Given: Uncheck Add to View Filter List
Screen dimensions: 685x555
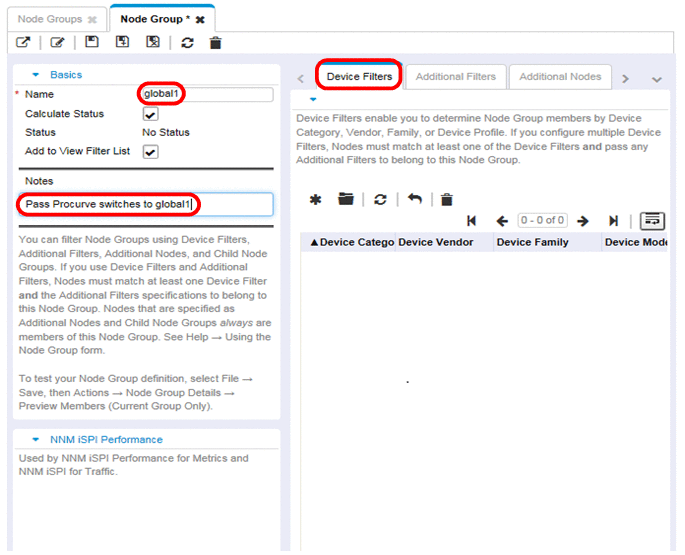Looking at the screenshot, I should (151, 152).
